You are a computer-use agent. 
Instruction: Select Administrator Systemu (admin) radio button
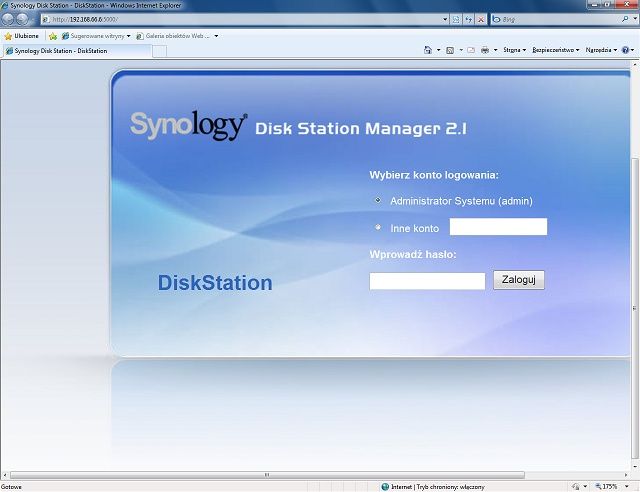(x=378, y=200)
